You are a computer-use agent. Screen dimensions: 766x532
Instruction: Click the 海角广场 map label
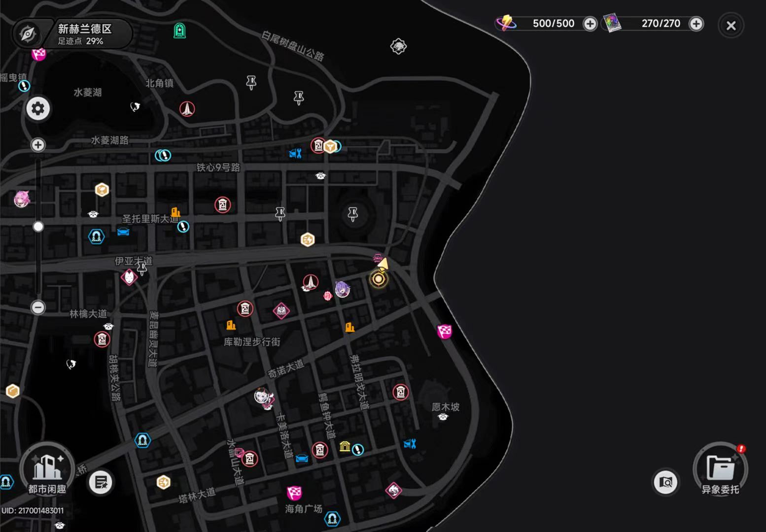coord(304,509)
